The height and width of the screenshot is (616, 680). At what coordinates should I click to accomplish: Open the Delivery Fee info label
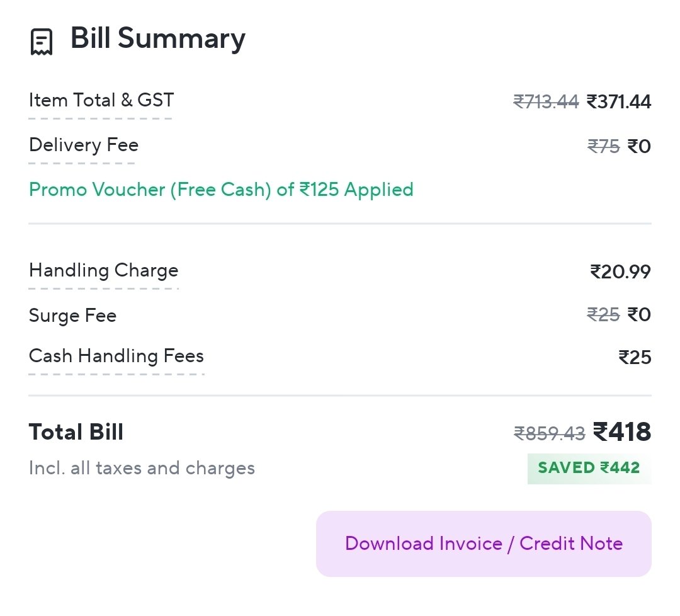point(83,145)
